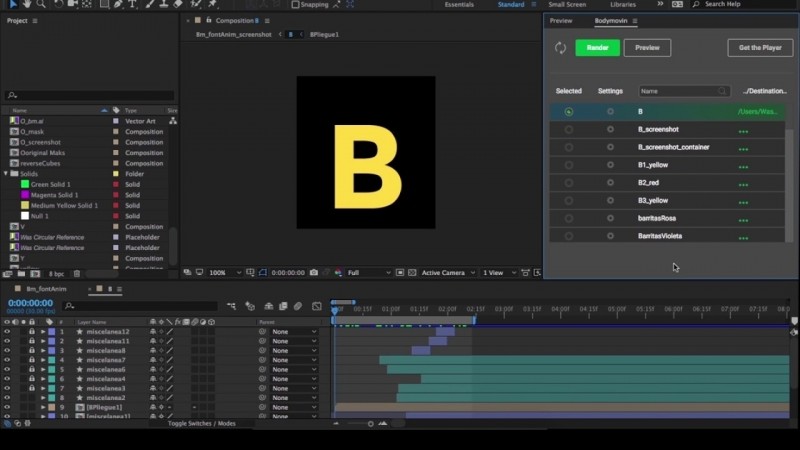Image resolution: width=800 pixels, height=450 pixels.
Task: Click the Green Solid 1 color swatch
Action: (25, 184)
